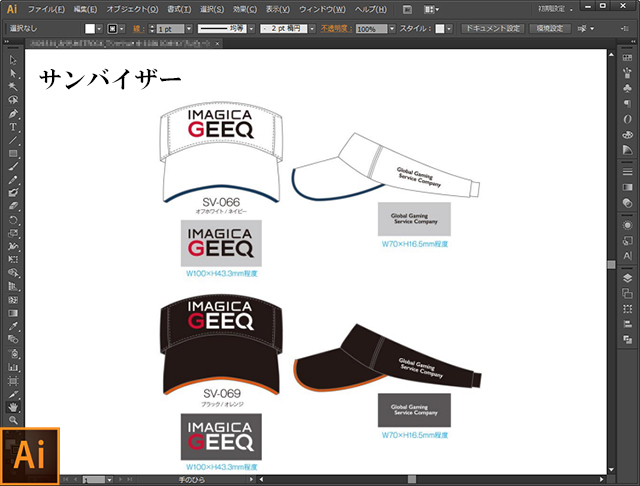Select the Rotate tool
Viewport: 640px width, 486px height.
[x=13, y=220]
